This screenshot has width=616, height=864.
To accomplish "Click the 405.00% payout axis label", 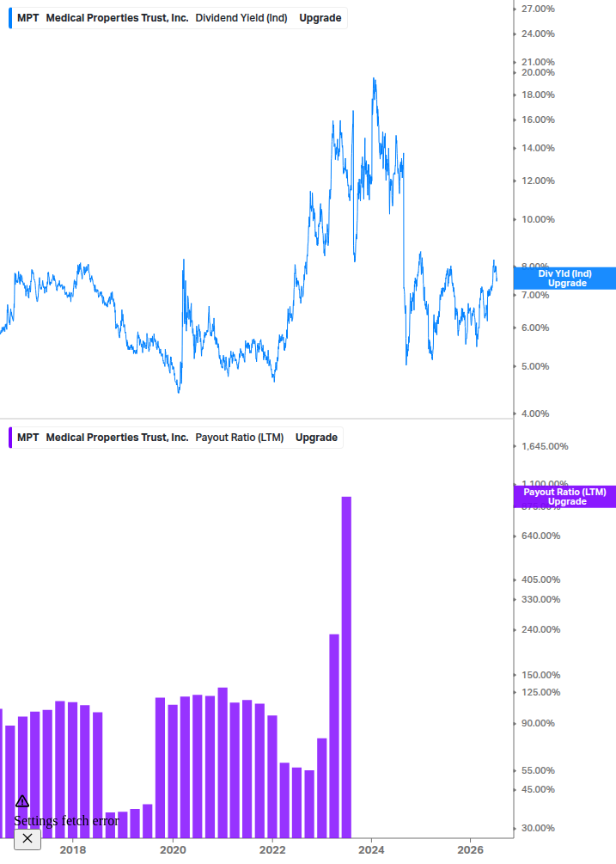I will 540,579.
